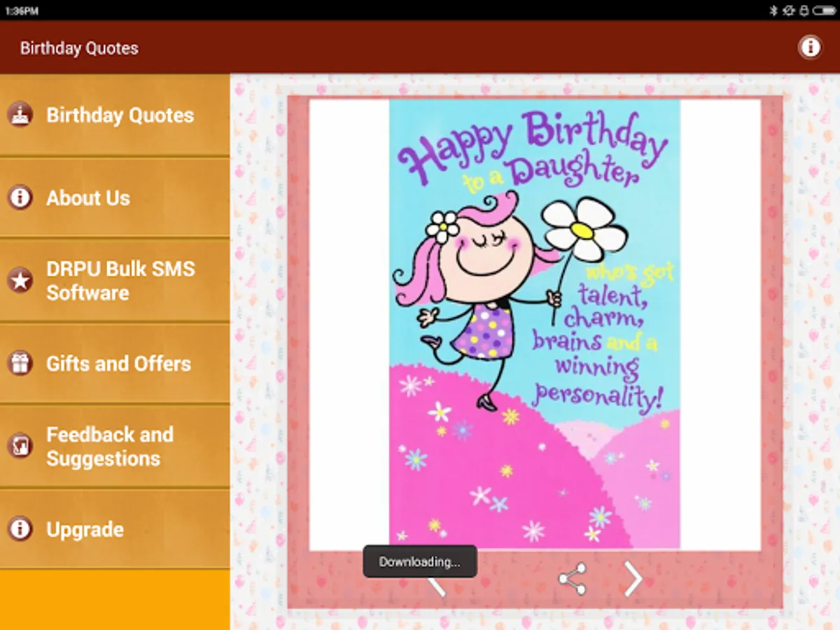
Task: Tap the Downloading... toast message
Action: coord(420,561)
